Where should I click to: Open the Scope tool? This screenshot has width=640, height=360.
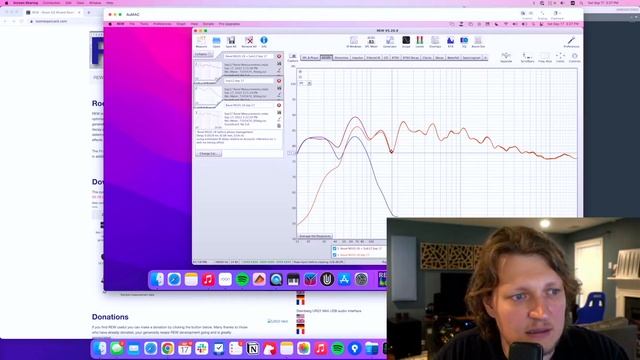point(406,42)
